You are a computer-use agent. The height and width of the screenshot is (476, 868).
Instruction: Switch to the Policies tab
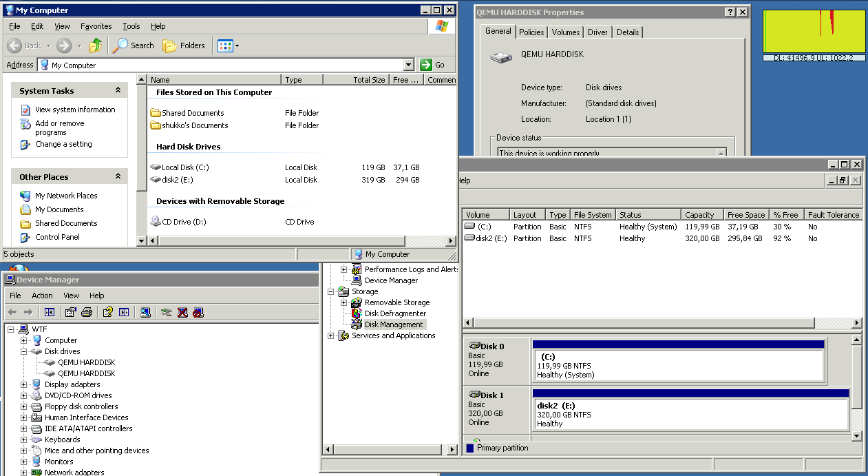coord(531,32)
